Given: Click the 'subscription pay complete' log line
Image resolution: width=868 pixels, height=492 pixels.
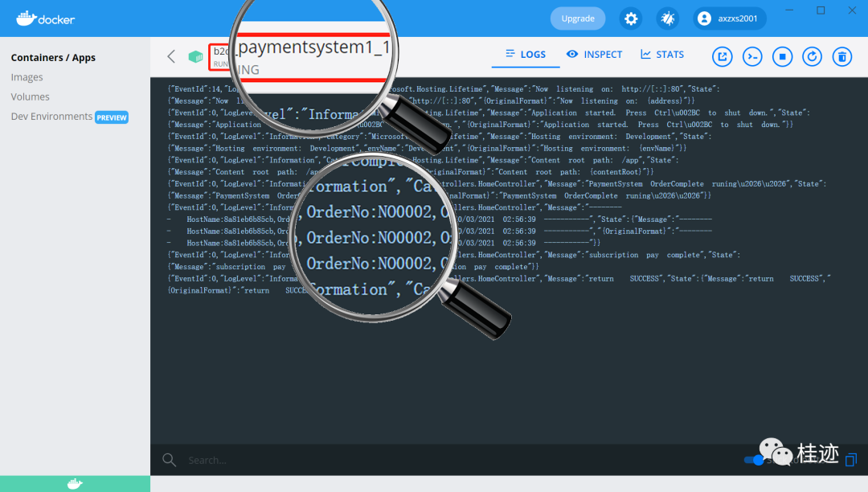Looking at the screenshot, I should tap(453, 255).
